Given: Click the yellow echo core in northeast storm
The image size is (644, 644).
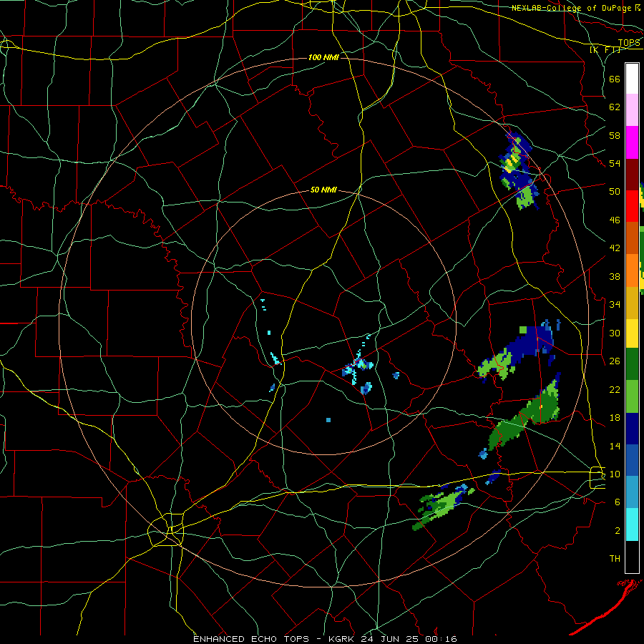Looking at the screenshot, I should [510, 162].
